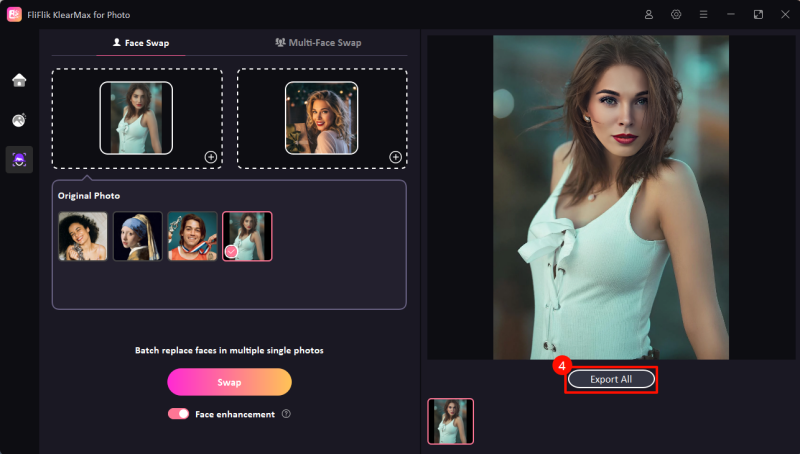This screenshot has height=454, width=800.
Task: Select the man with medal thumbnail
Action: click(x=192, y=236)
